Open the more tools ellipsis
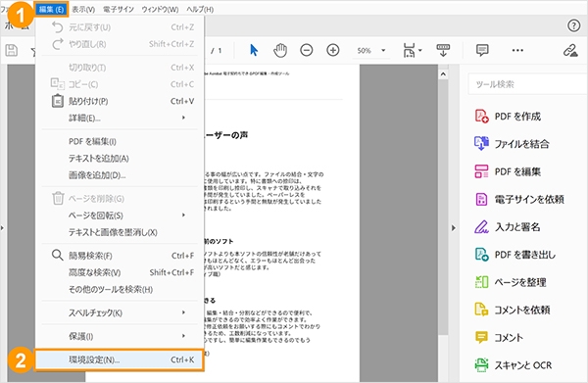The width and height of the screenshot is (588, 383). pyautogui.click(x=517, y=50)
